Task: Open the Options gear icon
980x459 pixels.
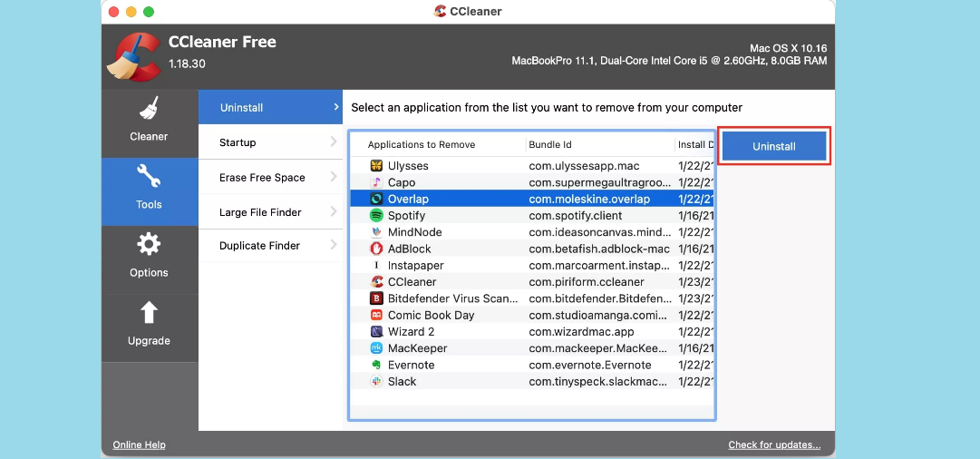Action: point(149,244)
